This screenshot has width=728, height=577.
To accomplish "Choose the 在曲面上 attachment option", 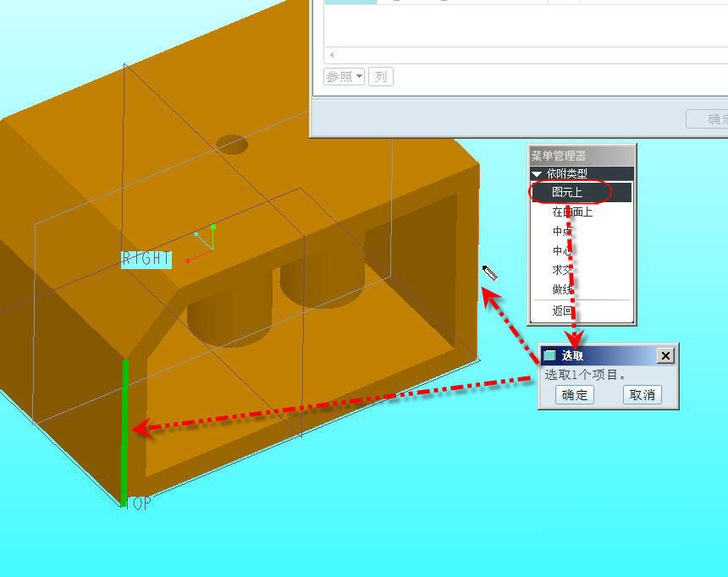I will (572, 212).
